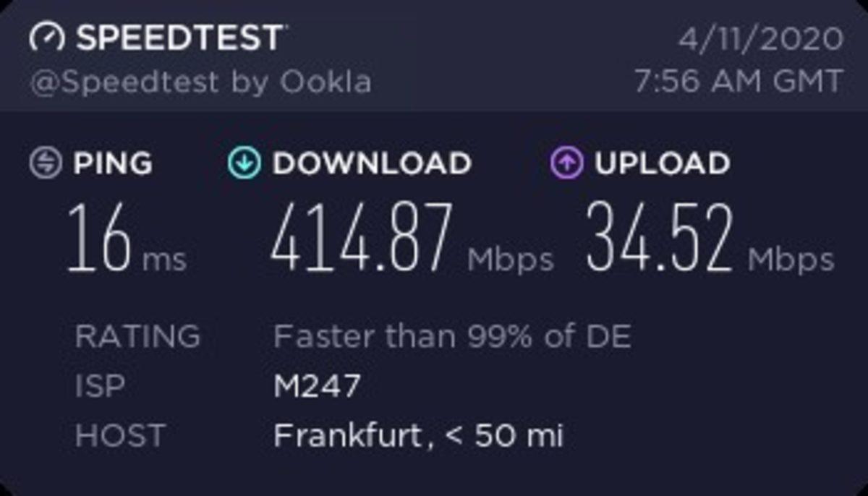Image resolution: width=868 pixels, height=496 pixels.
Task: Click the Speedtest gauge logo icon
Action: (47, 38)
